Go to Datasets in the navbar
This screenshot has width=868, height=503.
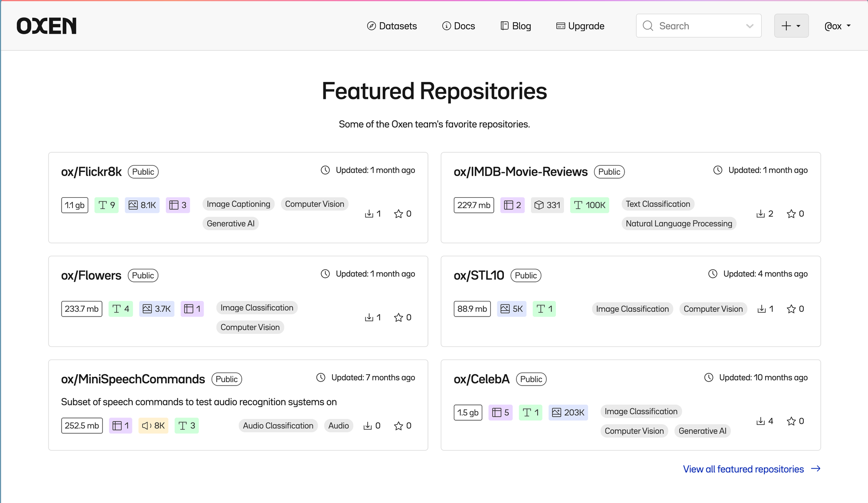click(x=392, y=26)
